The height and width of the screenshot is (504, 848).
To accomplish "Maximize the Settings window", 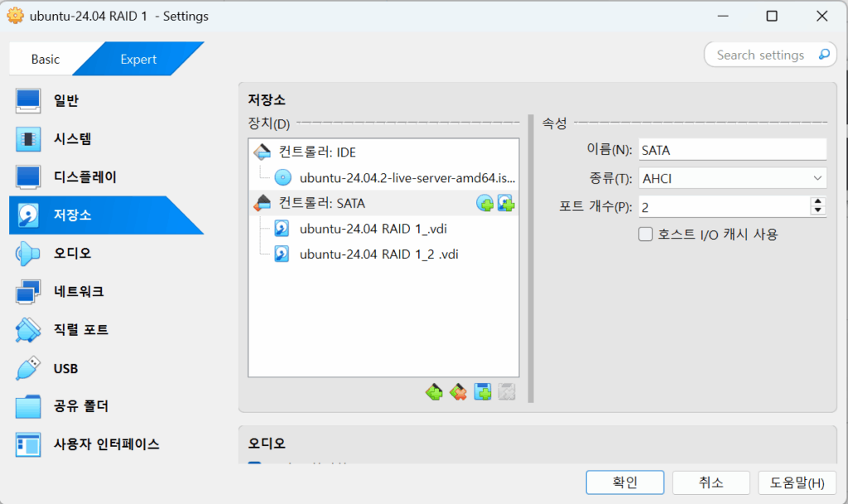I will (x=772, y=17).
